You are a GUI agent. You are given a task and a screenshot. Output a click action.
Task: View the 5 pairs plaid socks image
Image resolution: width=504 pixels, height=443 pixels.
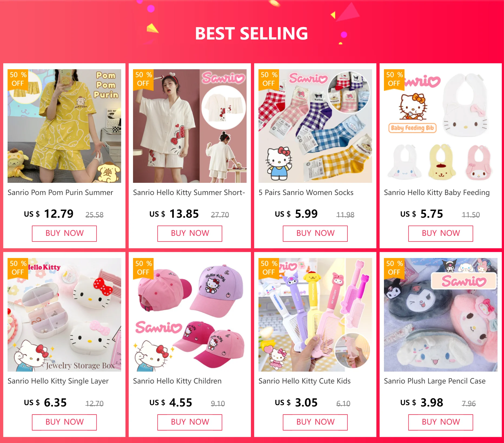point(315,126)
